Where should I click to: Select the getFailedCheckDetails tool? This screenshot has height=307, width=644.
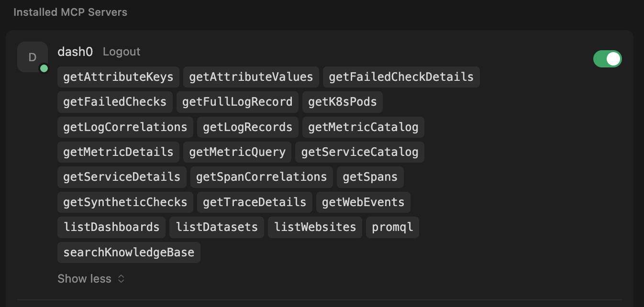pyautogui.click(x=401, y=77)
